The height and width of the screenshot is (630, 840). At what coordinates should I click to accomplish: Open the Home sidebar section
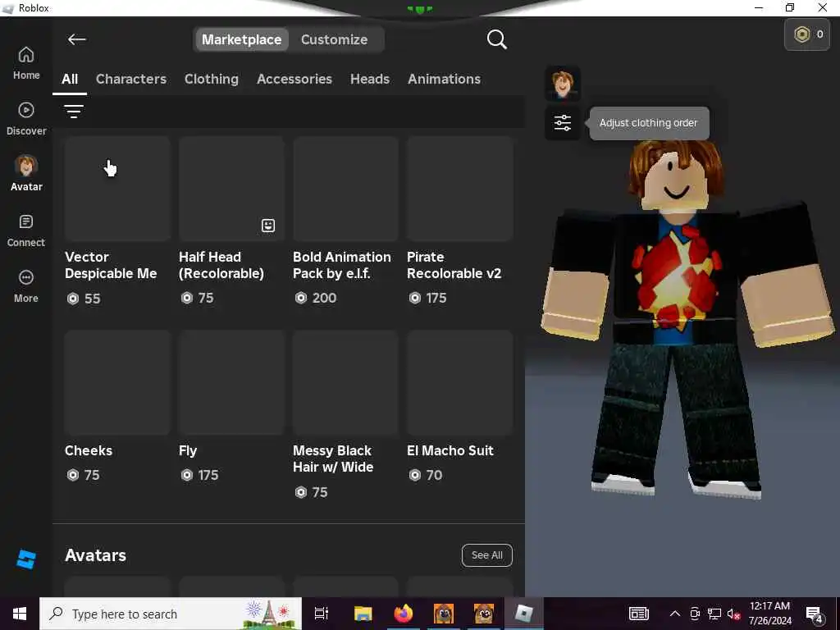(x=25, y=63)
